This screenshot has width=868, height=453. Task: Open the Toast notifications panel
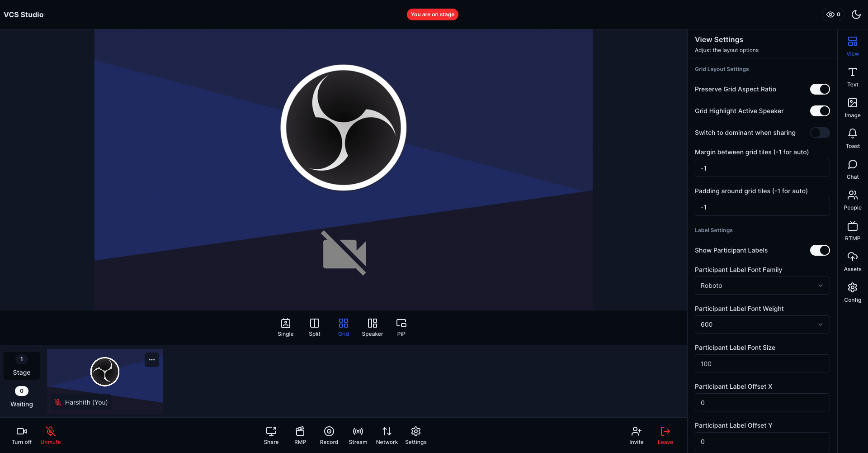click(x=852, y=138)
